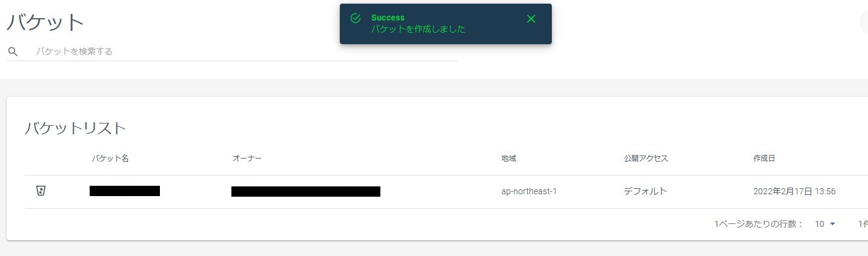Sort by the 公開アクセス column header
Viewport: 868px width, 256px height.
646,159
